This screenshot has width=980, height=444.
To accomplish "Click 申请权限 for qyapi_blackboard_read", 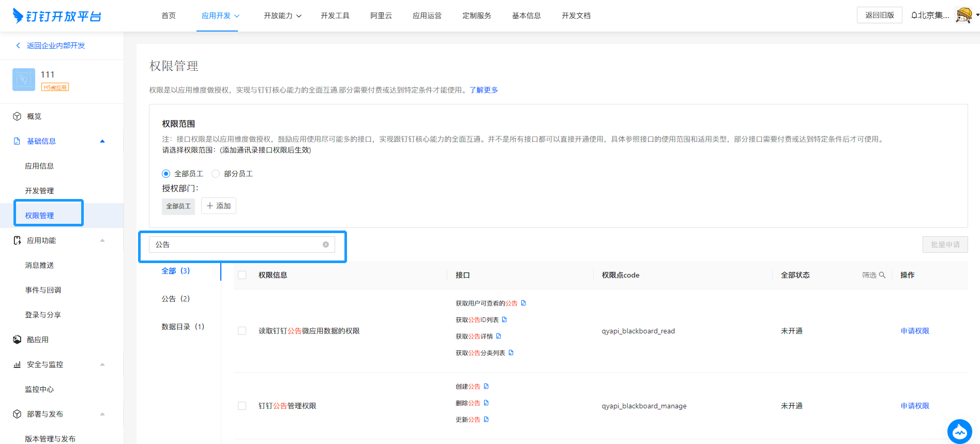I will coord(915,331).
